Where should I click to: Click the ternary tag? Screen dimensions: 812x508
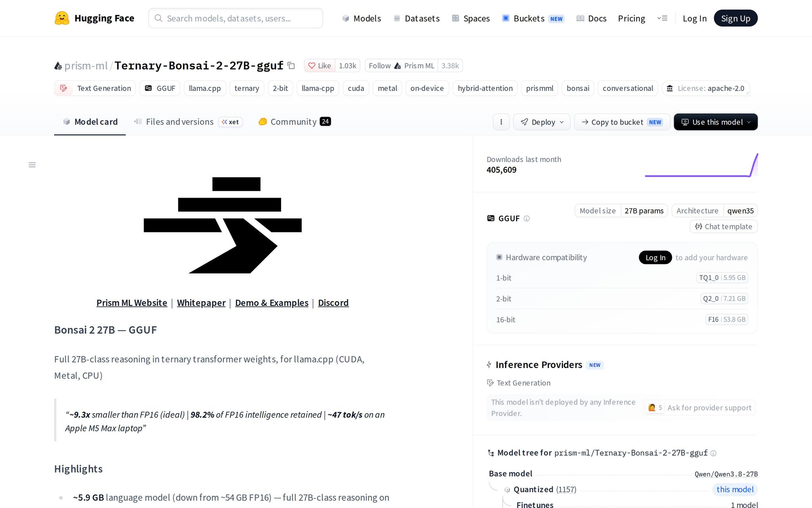(247, 88)
